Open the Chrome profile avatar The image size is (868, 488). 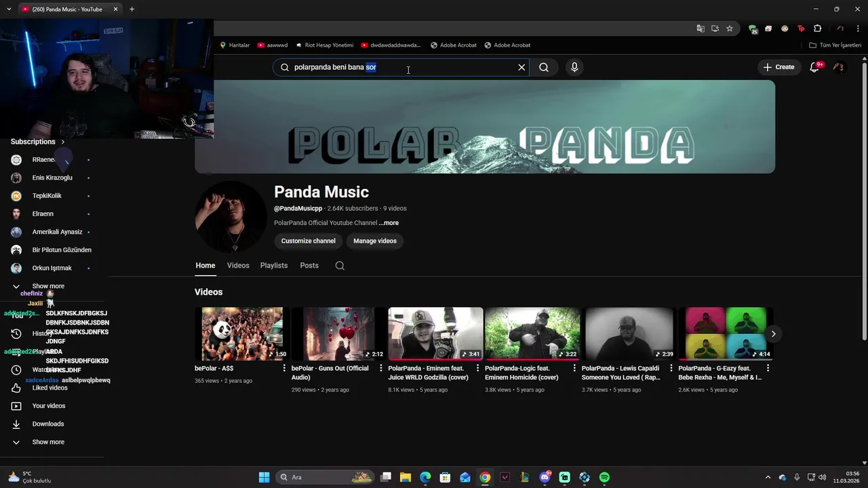click(840, 28)
